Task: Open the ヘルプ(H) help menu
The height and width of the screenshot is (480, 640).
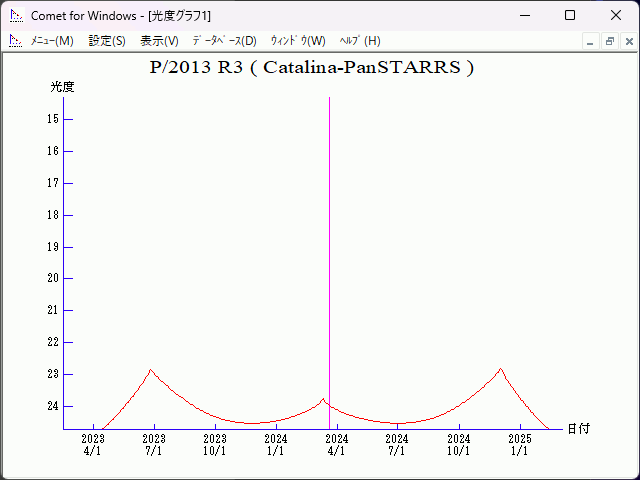Action: point(359,41)
